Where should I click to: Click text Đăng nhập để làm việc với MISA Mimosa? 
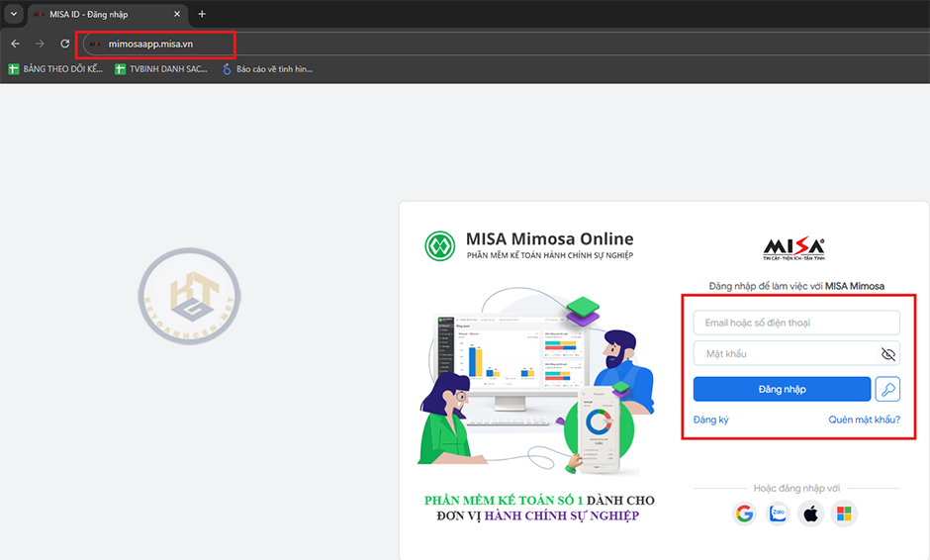pyautogui.click(x=796, y=286)
